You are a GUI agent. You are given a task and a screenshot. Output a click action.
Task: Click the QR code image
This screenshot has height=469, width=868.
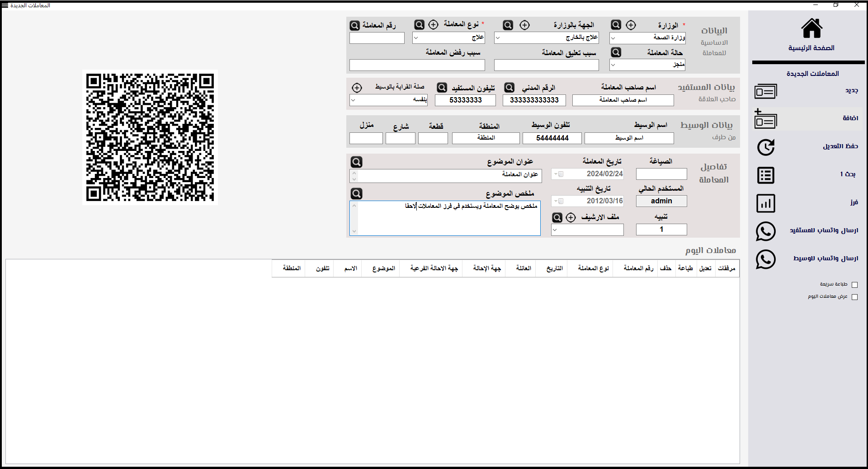point(150,137)
